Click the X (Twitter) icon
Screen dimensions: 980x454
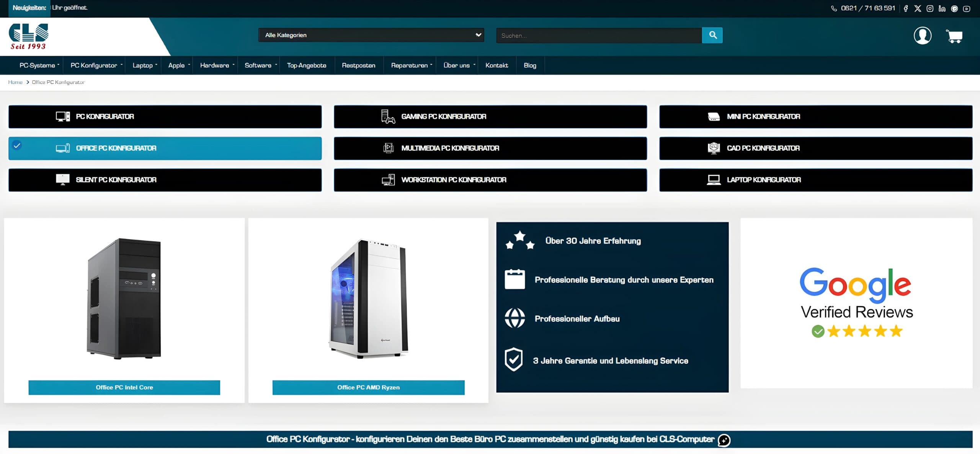pyautogui.click(x=918, y=8)
